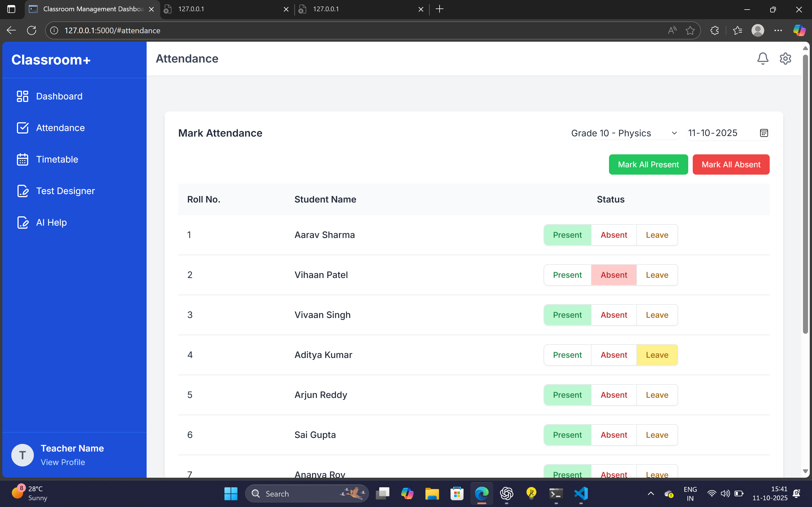Screen dimensions: 812x507
Task: Open the settings gear in header
Action: tap(785, 59)
